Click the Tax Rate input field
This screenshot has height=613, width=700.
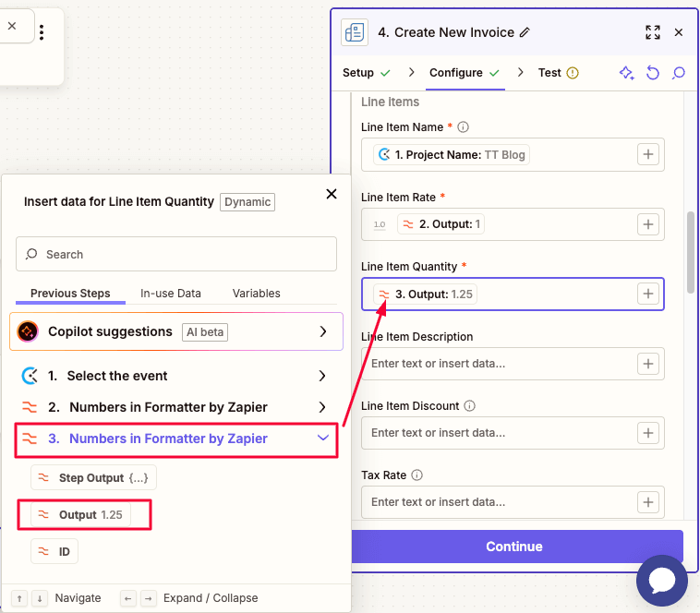513,502
